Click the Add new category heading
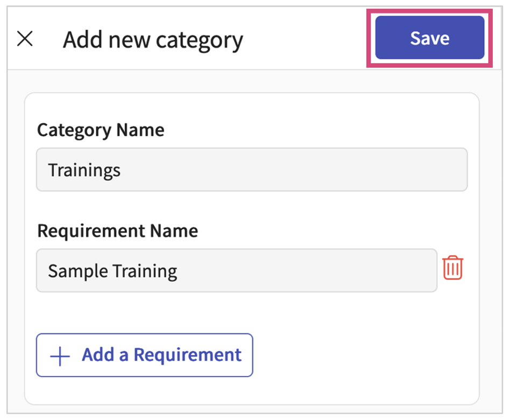 point(153,40)
